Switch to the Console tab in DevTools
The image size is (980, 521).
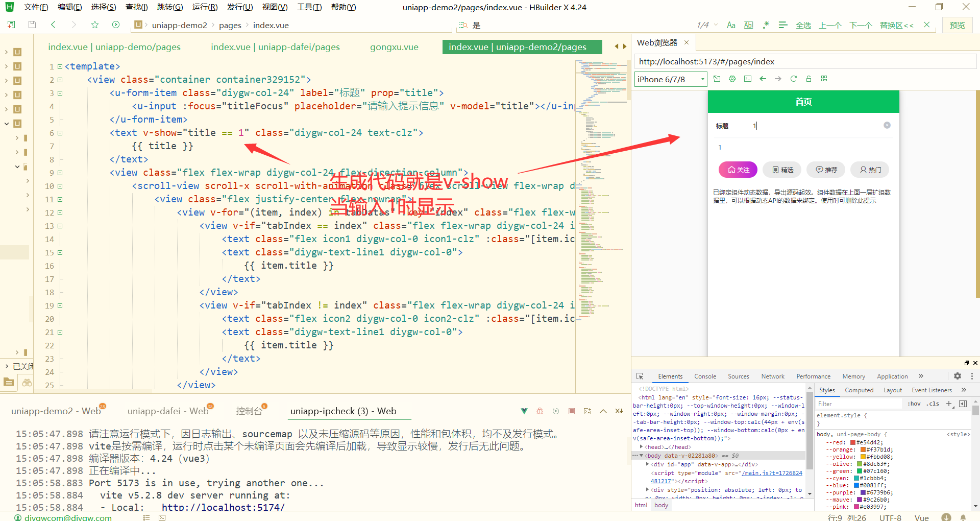(x=705, y=376)
